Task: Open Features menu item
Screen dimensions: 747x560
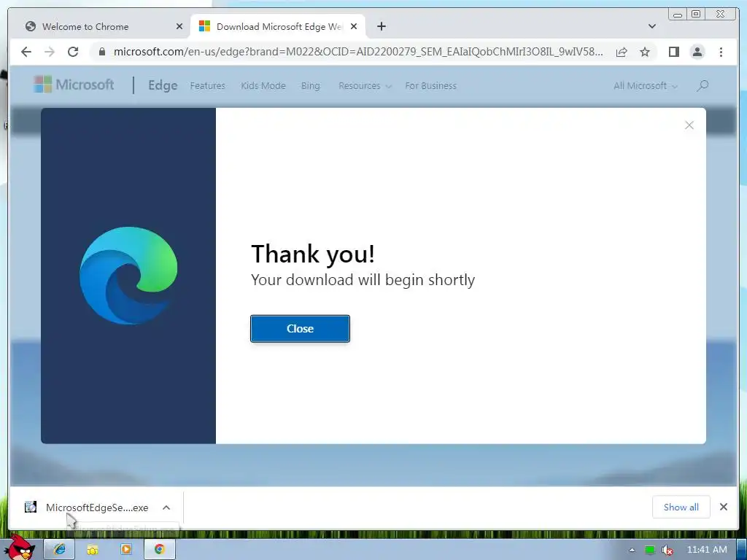Action: tap(208, 86)
